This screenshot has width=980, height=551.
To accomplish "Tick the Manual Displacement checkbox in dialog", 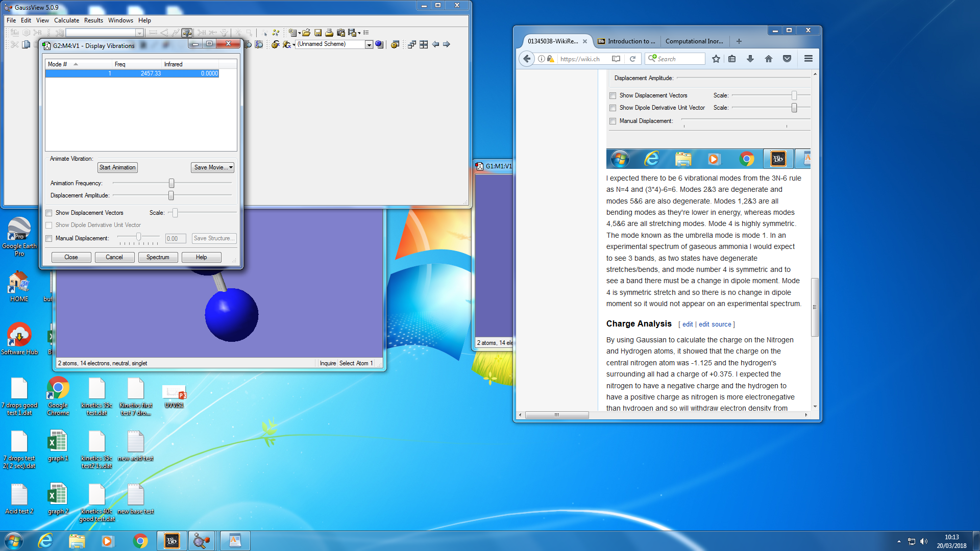I will coord(49,239).
